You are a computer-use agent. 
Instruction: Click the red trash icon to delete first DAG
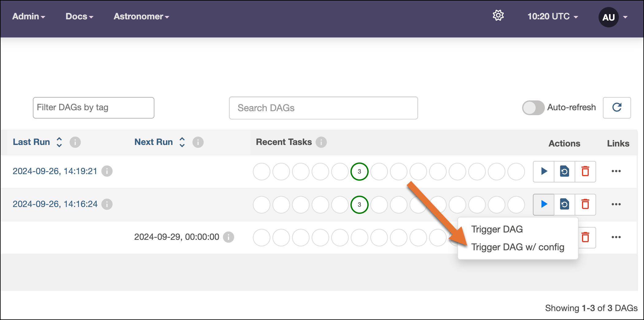click(585, 172)
